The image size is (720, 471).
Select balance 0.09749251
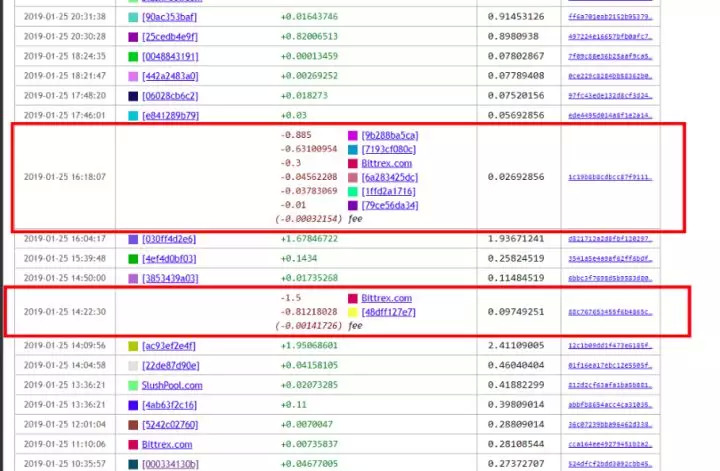(x=516, y=312)
